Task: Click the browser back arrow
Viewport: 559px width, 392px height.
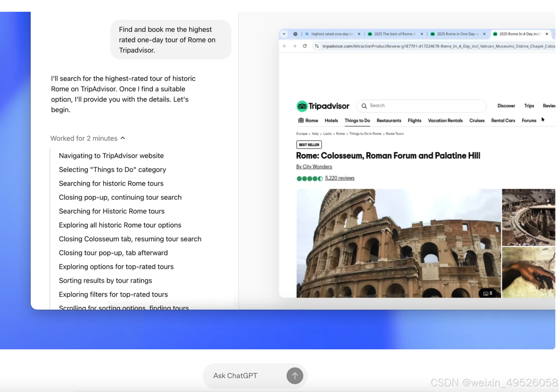Action: [285, 46]
